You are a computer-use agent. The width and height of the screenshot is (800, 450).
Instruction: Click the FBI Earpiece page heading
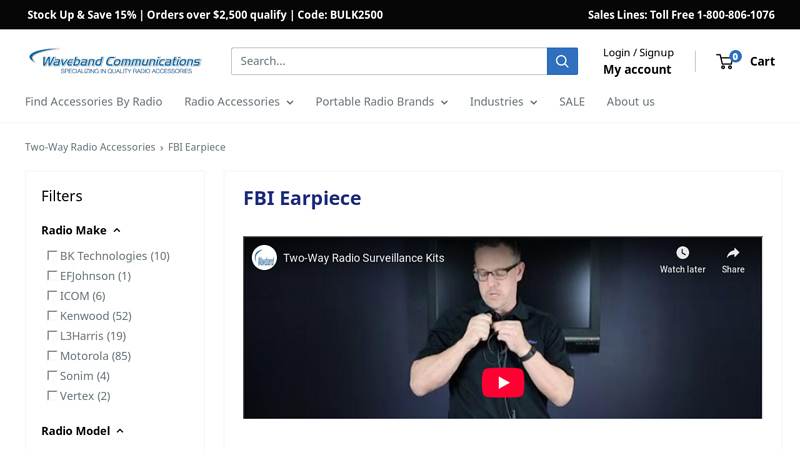[302, 198]
